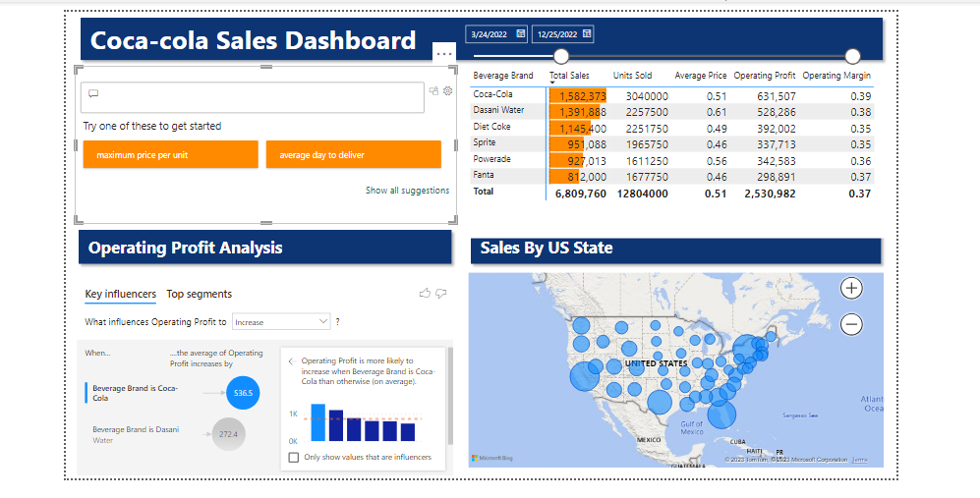The width and height of the screenshot is (980, 498).
Task: Click the Coca-cola Sales Dashboard title
Action: (x=254, y=40)
